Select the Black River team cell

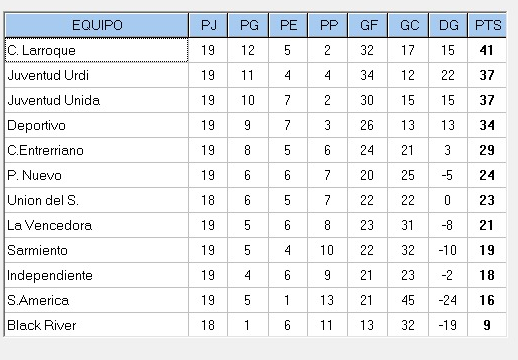point(97,325)
